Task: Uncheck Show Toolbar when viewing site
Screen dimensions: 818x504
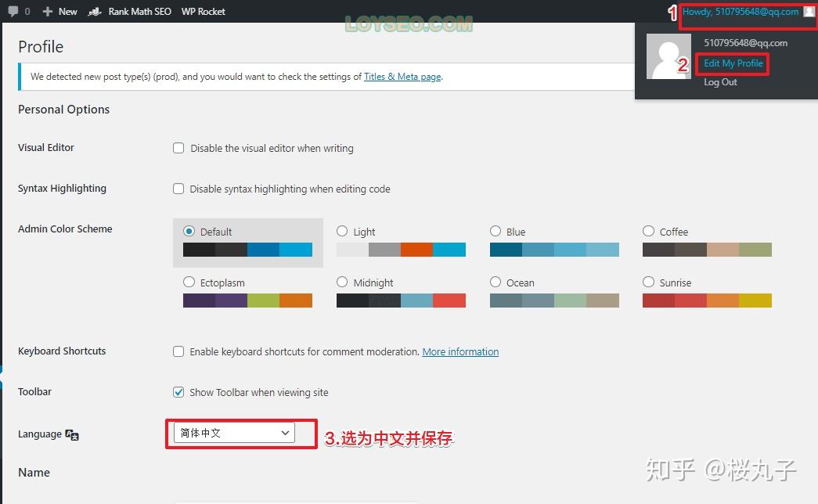Action: tap(178, 392)
